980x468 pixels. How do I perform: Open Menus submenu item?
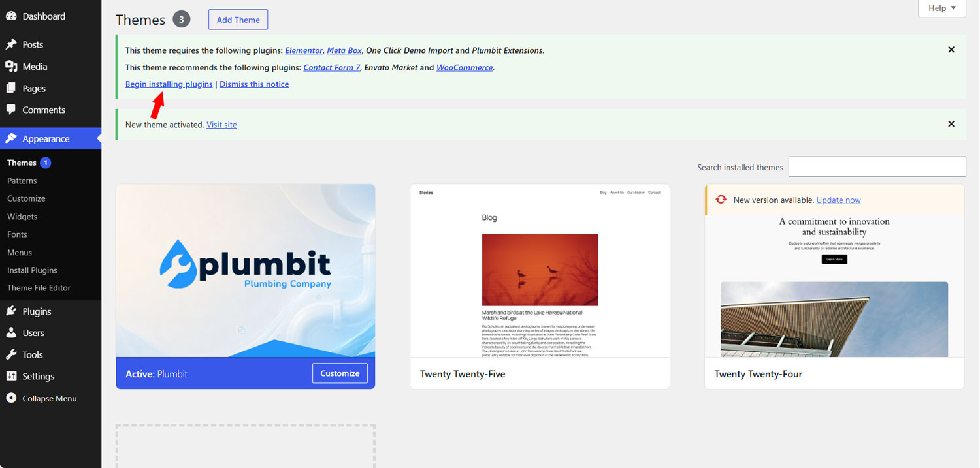tap(20, 253)
